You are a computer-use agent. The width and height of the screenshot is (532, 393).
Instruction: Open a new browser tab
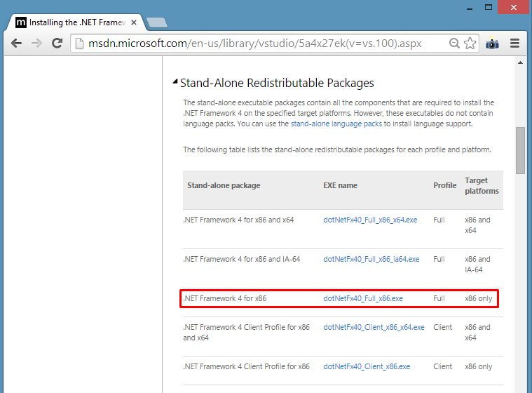point(157,22)
